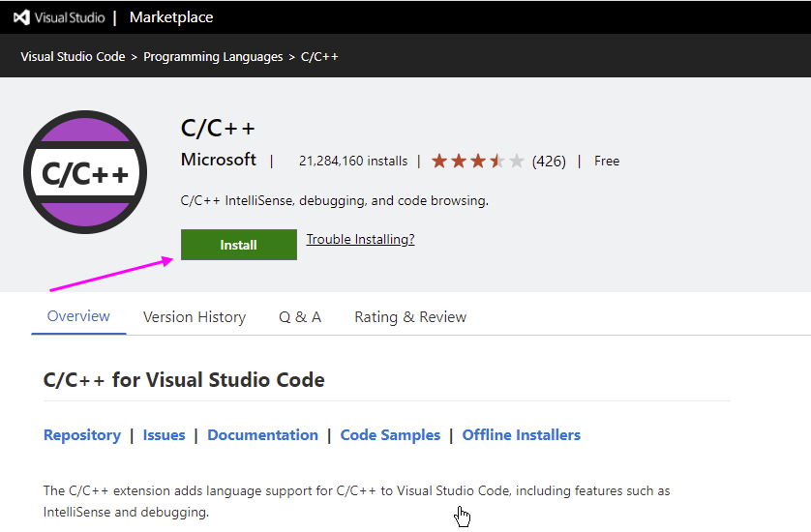Open the Code Samples link
Screen dimensions: 811x532
[x=391, y=435]
